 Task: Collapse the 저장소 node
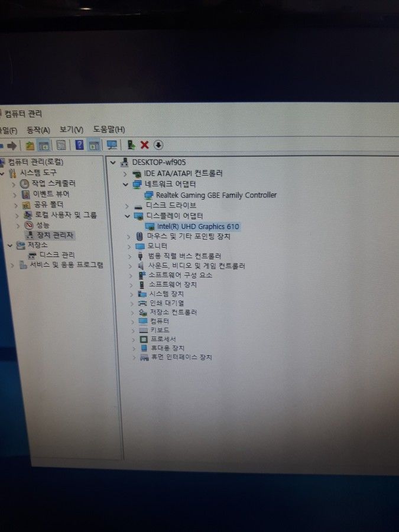[x=10, y=245]
